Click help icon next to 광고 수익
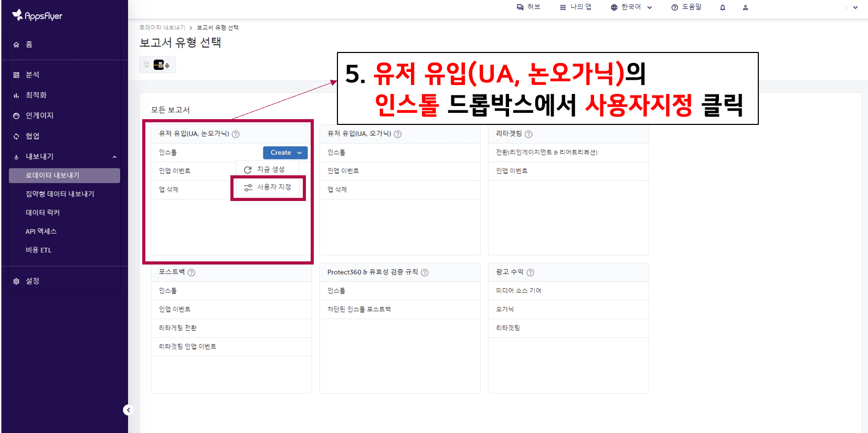 pos(531,272)
